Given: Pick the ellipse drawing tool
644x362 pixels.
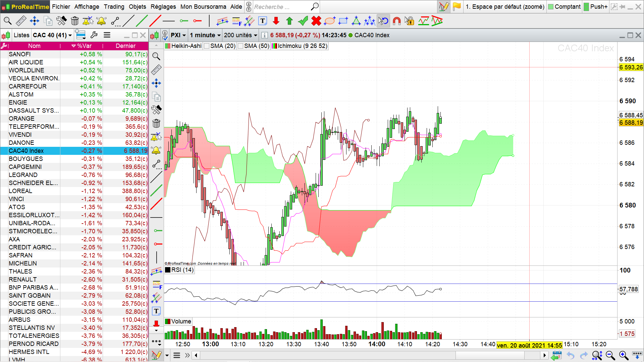Looking at the screenshot, I should 330,21.
